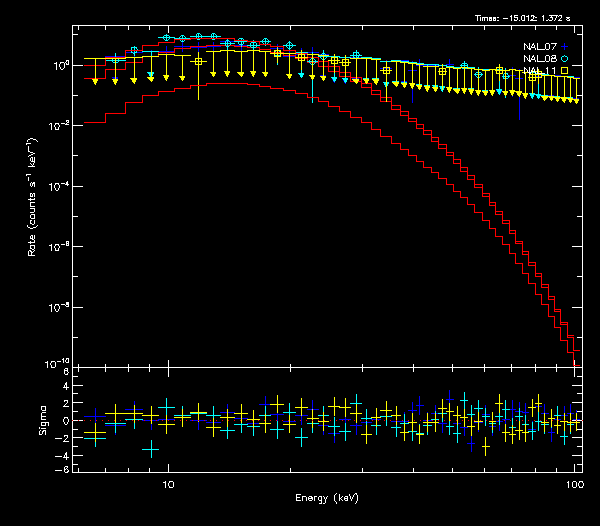Viewport: 600px width, 526px height.
Task: Click the cyan circle marker beside NAI_08
Action: [564, 58]
